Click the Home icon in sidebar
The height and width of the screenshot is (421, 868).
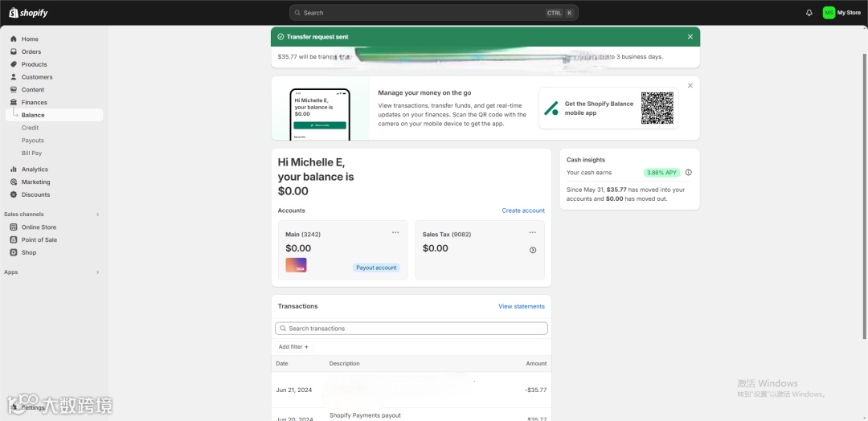coord(14,39)
